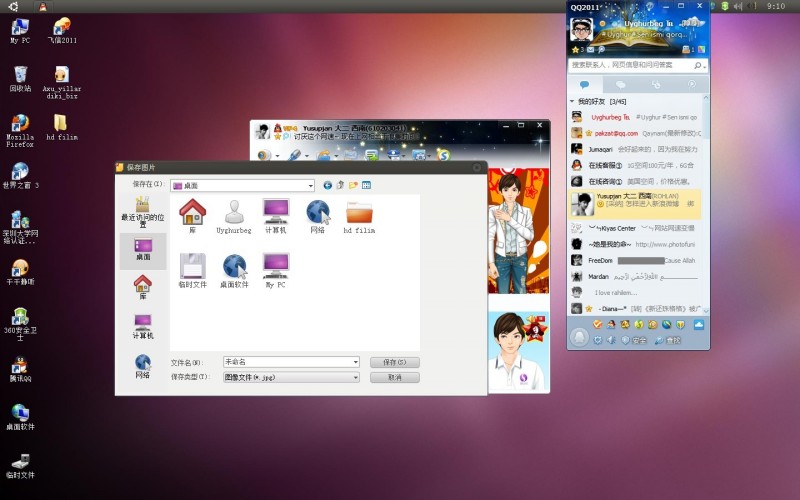Open the view menu icon in save dialog
Screen dimensions: 800x500
coord(366,185)
